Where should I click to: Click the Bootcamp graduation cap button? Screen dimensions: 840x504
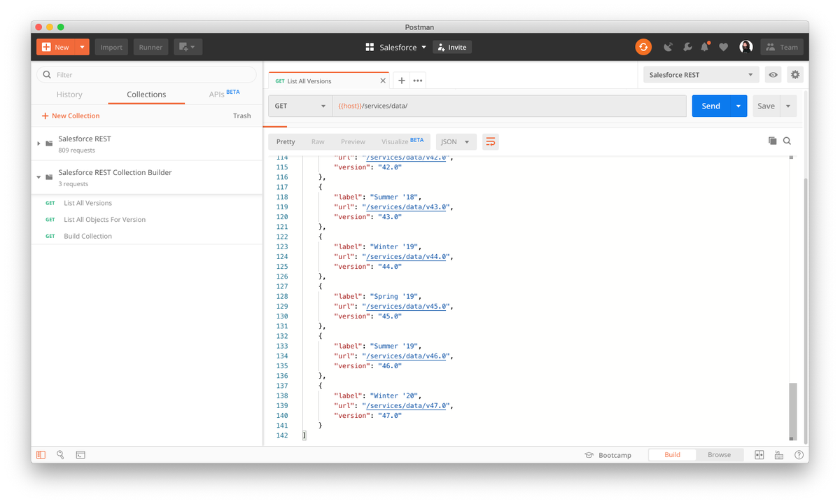(608, 455)
